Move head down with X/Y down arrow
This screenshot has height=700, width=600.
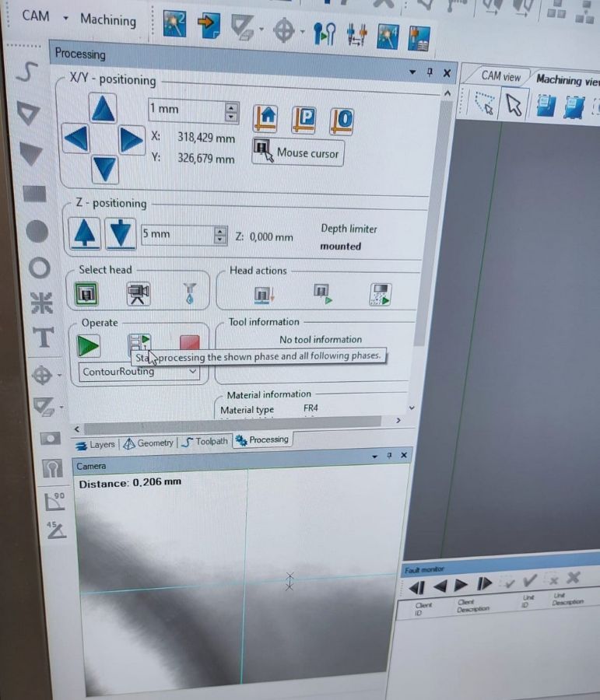pyautogui.click(x=105, y=170)
